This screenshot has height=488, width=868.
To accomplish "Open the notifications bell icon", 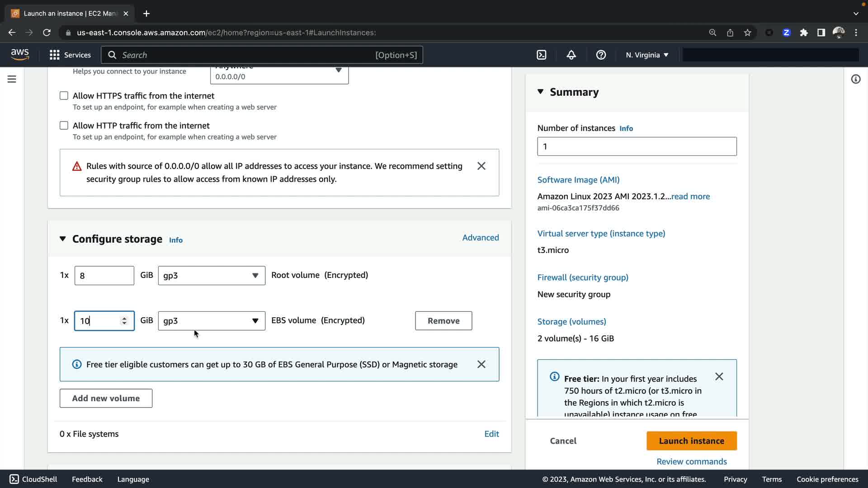I will (x=571, y=55).
